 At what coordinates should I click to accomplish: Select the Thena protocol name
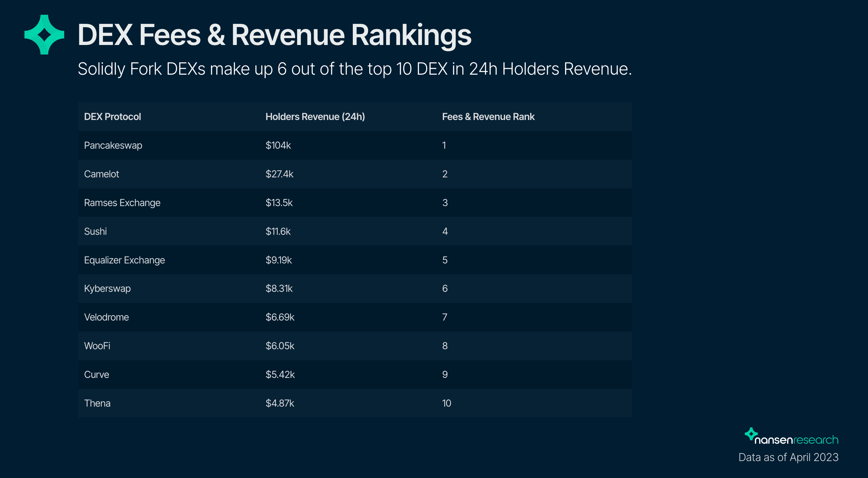coord(97,403)
